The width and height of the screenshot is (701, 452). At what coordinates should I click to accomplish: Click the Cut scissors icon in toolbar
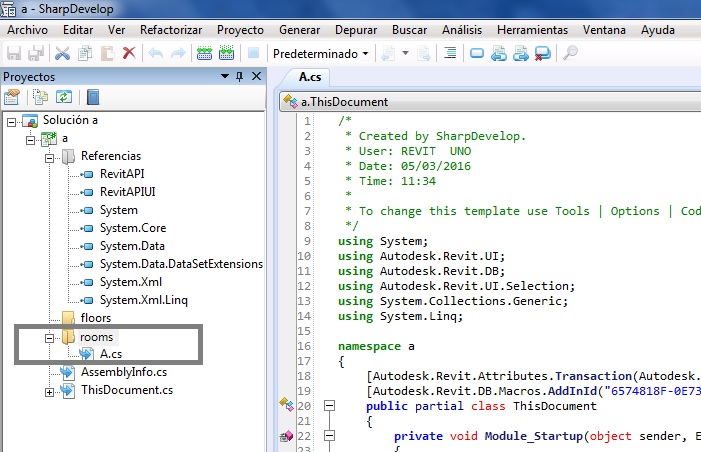(x=62, y=53)
